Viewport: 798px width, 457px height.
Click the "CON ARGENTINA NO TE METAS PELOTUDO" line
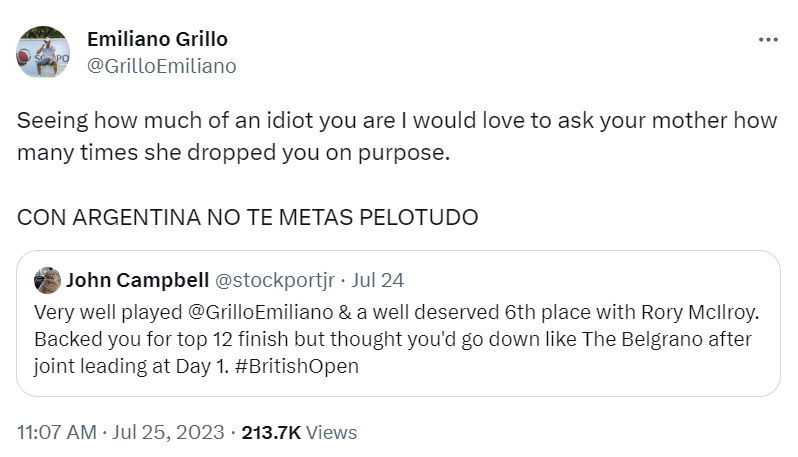248,217
